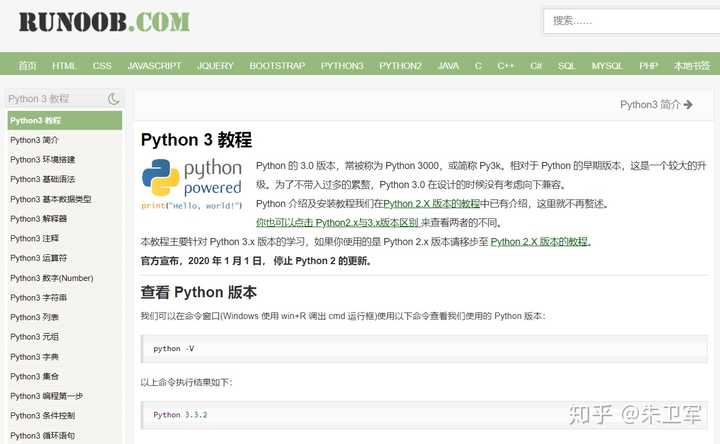
Task: Click the Python 3 教程 sidebar header text
Action: [39, 99]
